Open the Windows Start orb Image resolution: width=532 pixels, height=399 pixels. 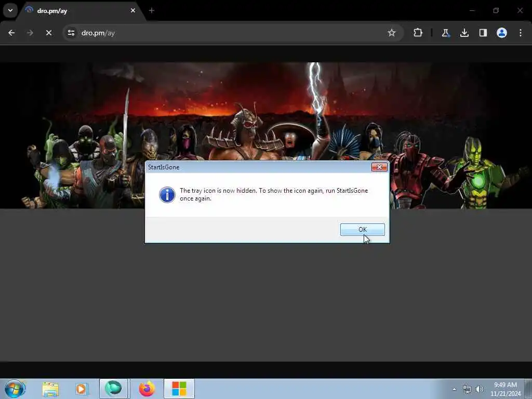click(x=15, y=389)
